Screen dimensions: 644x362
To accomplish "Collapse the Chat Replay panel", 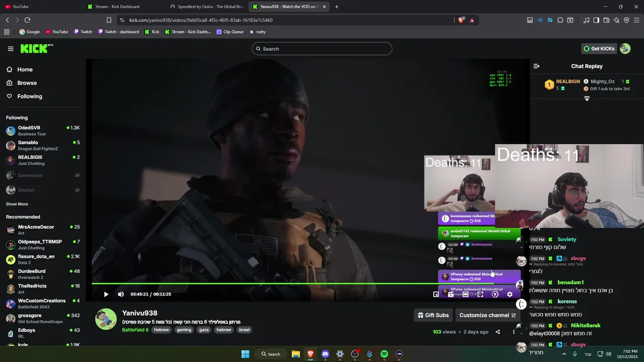I will click(x=536, y=66).
